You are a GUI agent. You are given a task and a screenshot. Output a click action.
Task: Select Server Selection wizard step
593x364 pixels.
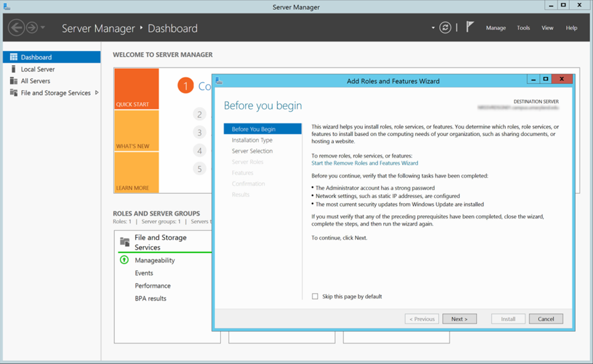tap(252, 151)
